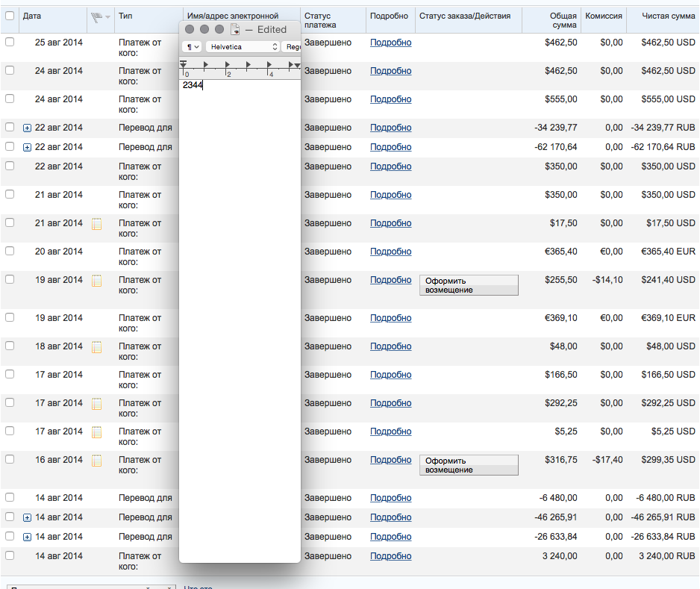
Task: Open the Helvetica font family dropdown
Action: tap(244, 46)
